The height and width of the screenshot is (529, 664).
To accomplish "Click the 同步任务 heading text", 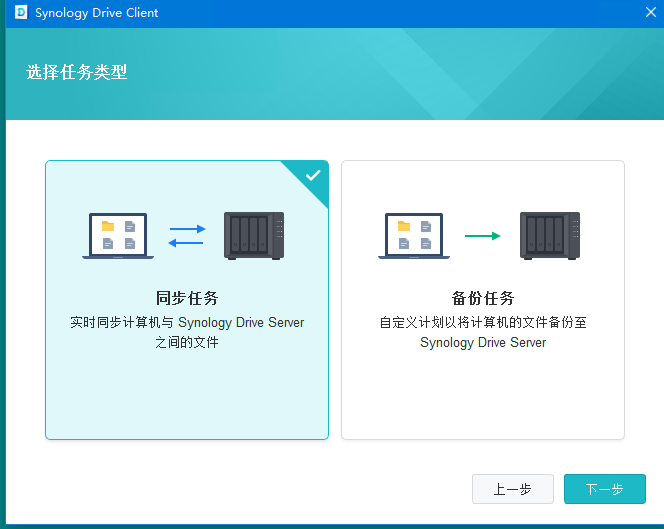I will 187,298.
